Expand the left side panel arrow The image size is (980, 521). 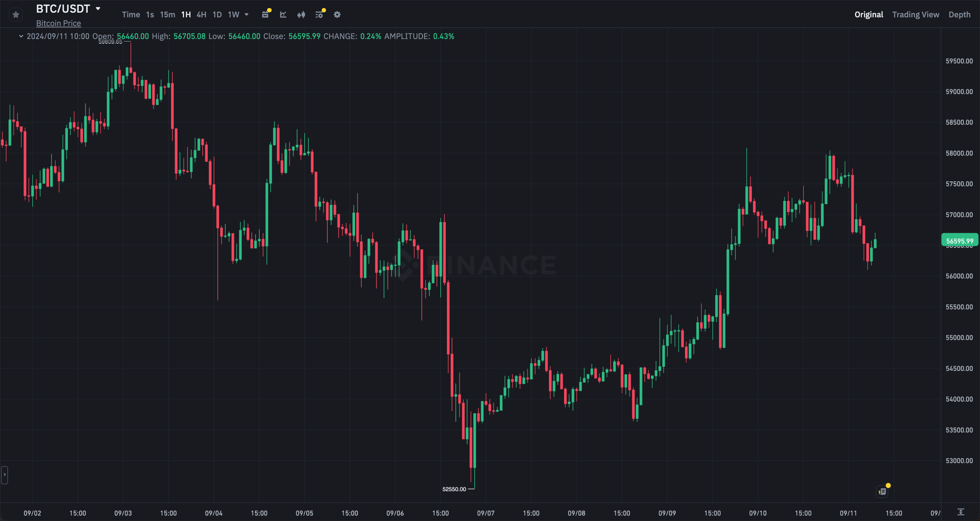click(5, 475)
